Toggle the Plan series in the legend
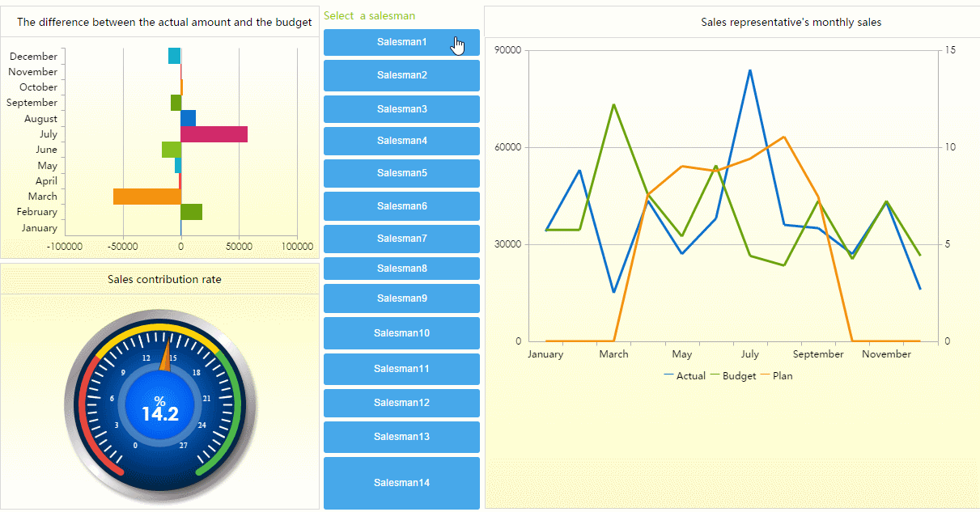980x512 pixels. [x=777, y=376]
